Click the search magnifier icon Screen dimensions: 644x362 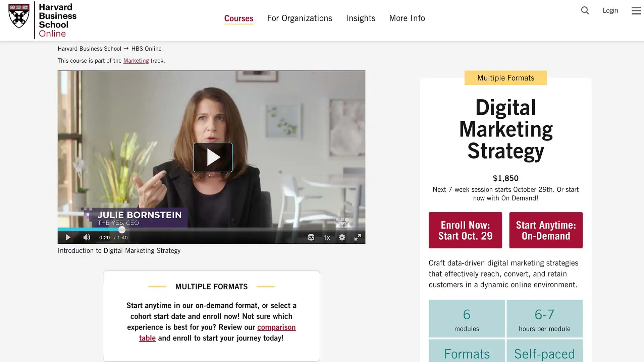tap(585, 10)
